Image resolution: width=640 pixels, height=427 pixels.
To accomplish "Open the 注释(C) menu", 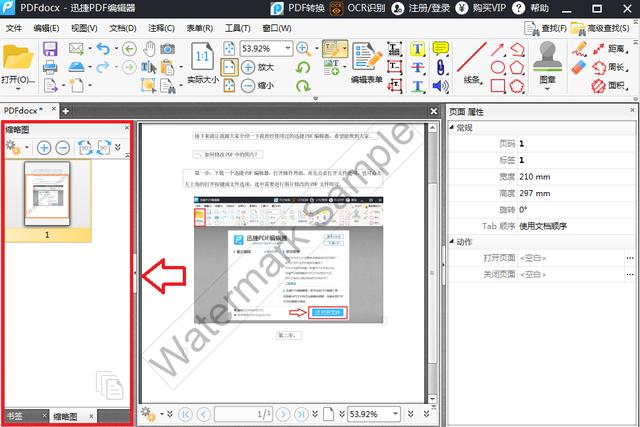I will coord(161,28).
